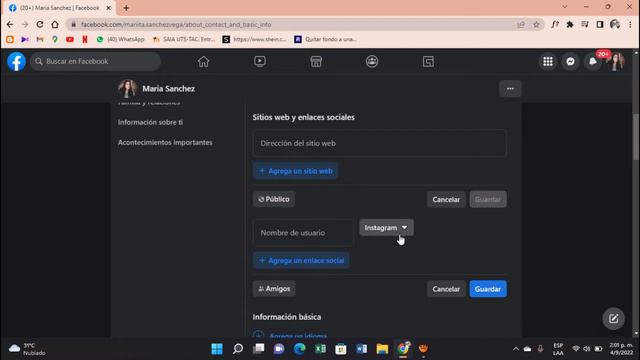Screen dimensions: 640x360
Task: Open the Facebook menu grid icon
Action: pyautogui.click(x=548, y=62)
